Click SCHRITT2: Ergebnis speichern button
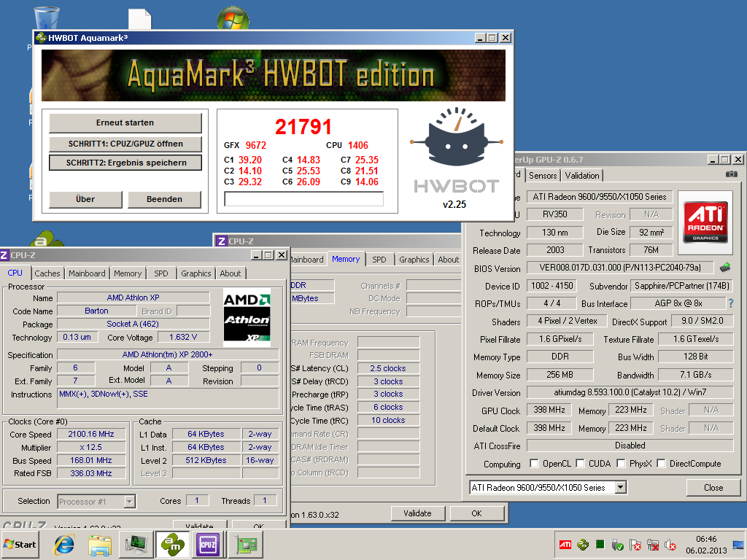This screenshot has width=747, height=560. (x=125, y=163)
